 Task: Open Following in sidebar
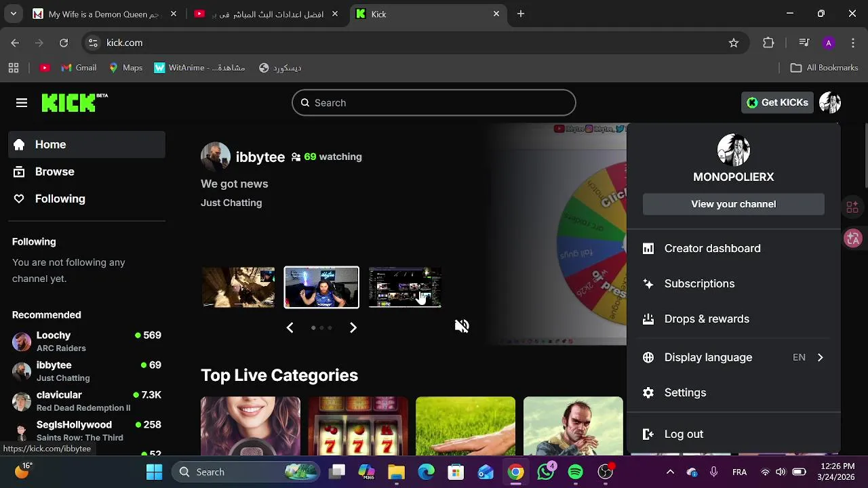(x=87, y=199)
